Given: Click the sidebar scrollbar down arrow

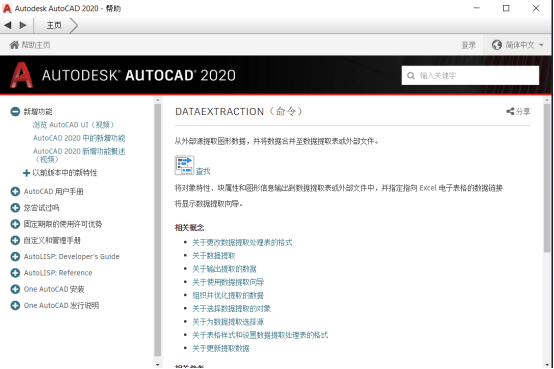Looking at the screenshot, I should coord(158,364).
